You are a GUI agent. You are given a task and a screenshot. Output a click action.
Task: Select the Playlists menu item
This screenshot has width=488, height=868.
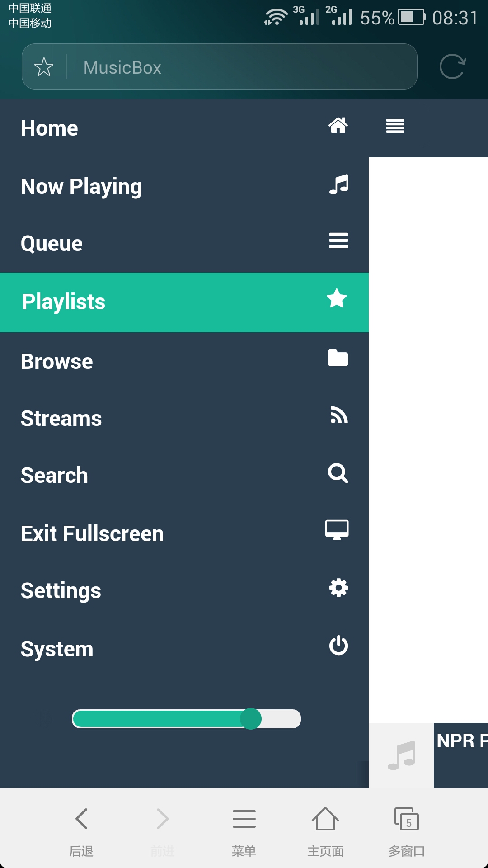coord(184,302)
